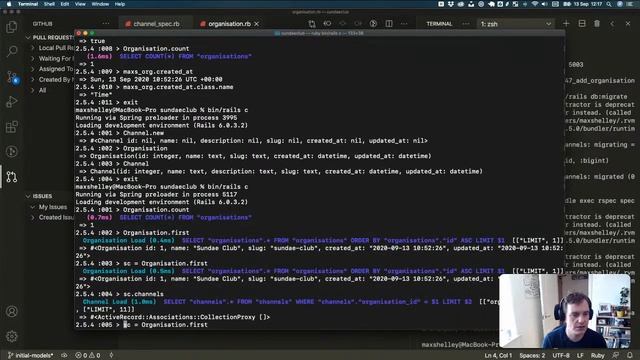Screen dimensions: 640x360
Task: Collapse the PULL REQUESTS section
Action: (x=50, y=38)
